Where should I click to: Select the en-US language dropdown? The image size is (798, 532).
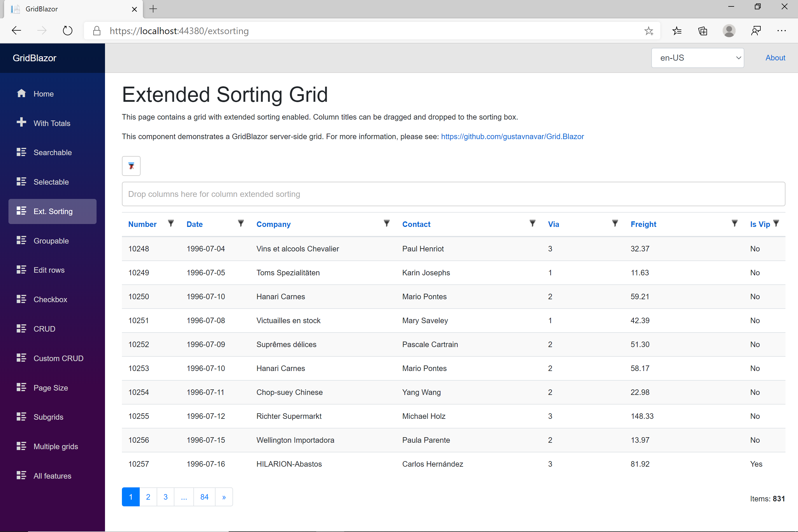(699, 57)
